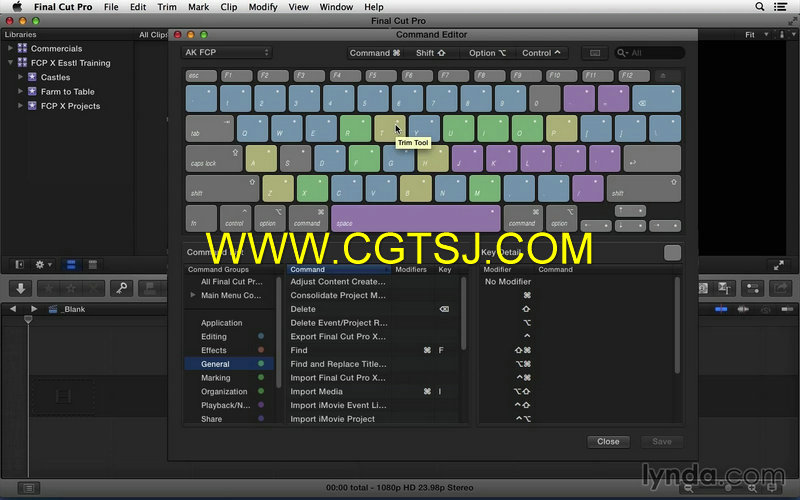Toggle the snapping icon in timeline

coord(787,309)
